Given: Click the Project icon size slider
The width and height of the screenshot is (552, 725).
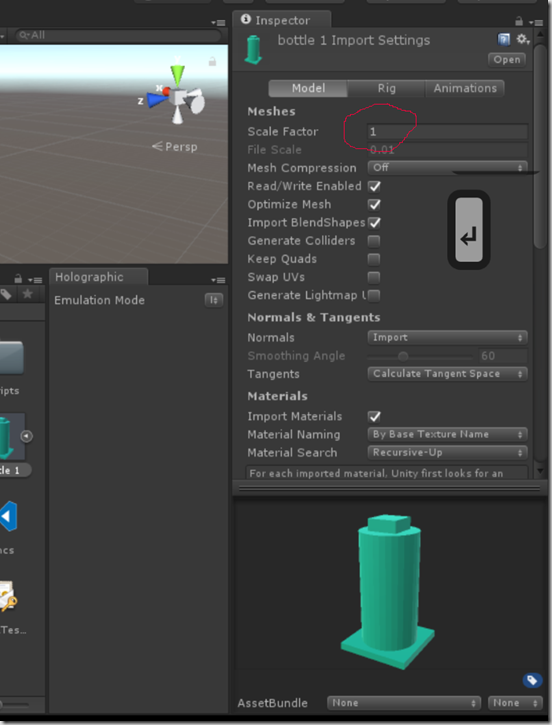Looking at the screenshot, I should (x=14, y=705).
